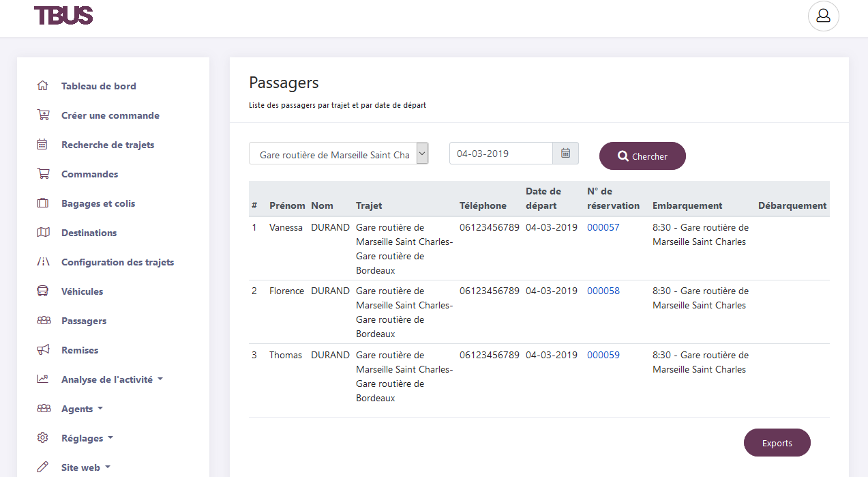Click the home icon for Tableau de bord

coord(43,86)
